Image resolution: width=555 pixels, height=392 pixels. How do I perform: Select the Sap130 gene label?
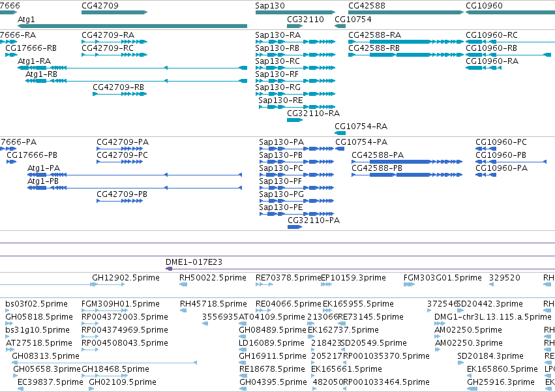[x=270, y=6]
